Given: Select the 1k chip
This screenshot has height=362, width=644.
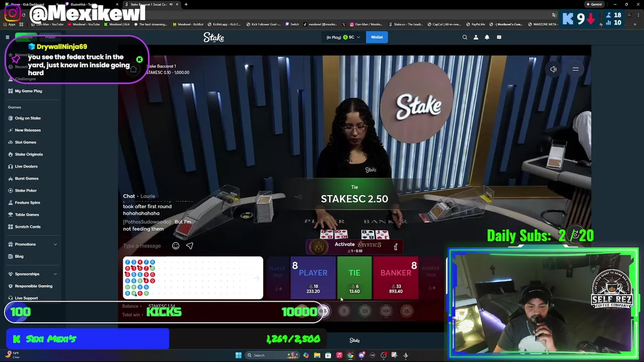Looking at the screenshot, I should click(x=407, y=311).
